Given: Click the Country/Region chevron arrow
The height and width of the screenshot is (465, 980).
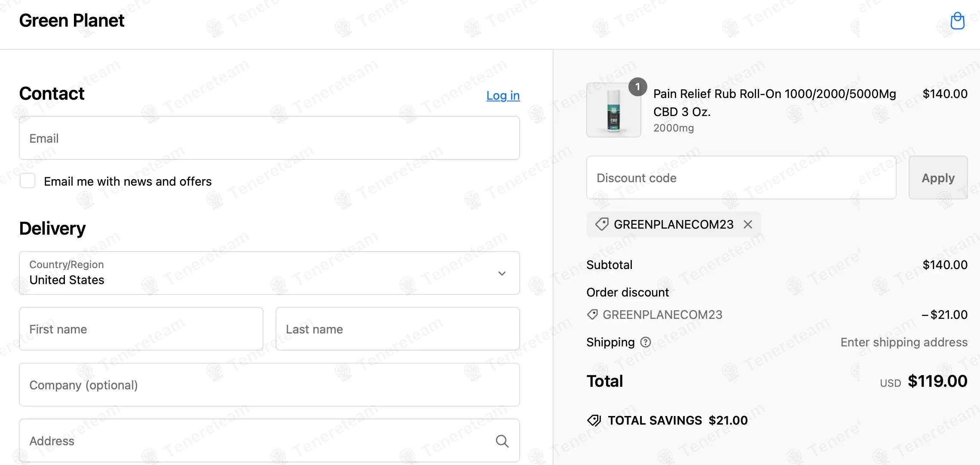Looking at the screenshot, I should [502, 273].
